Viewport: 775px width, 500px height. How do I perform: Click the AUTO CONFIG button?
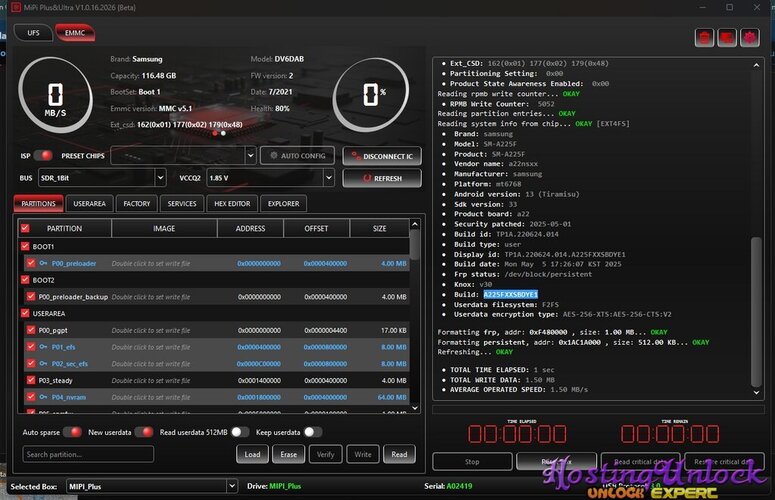pyautogui.click(x=298, y=156)
